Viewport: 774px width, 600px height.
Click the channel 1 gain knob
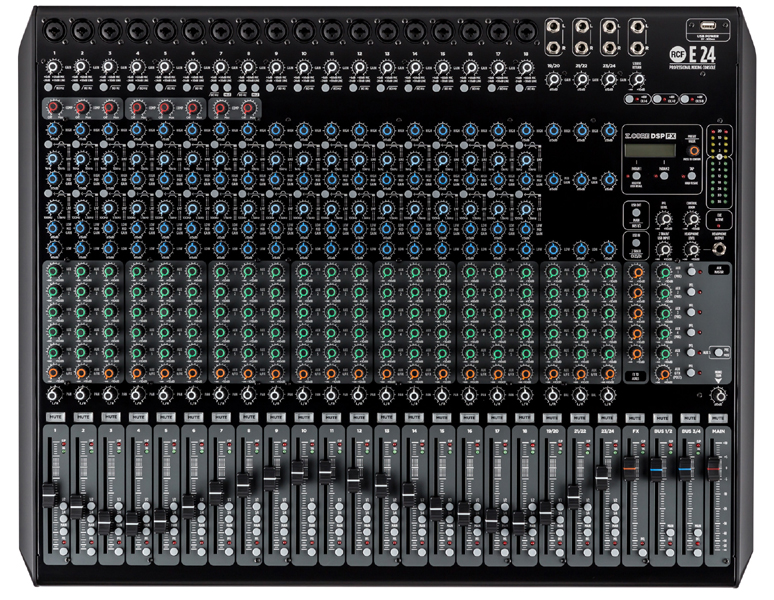[x=52, y=68]
